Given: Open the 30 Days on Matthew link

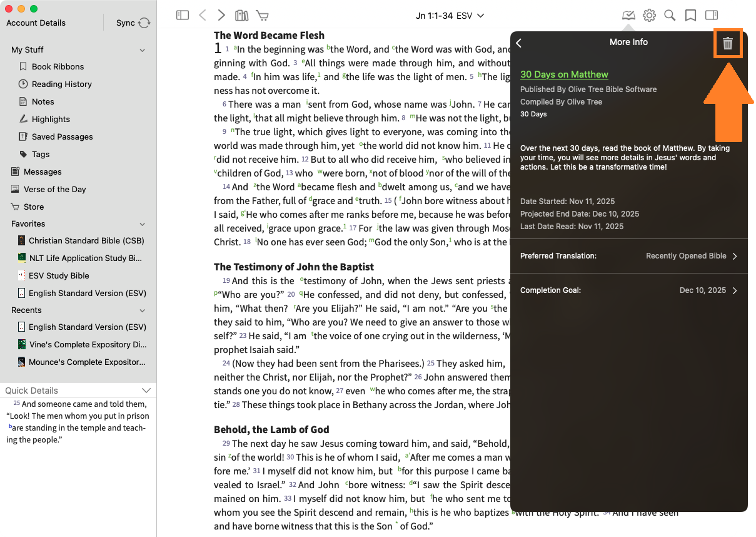Looking at the screenshot, I should (564, 74).
